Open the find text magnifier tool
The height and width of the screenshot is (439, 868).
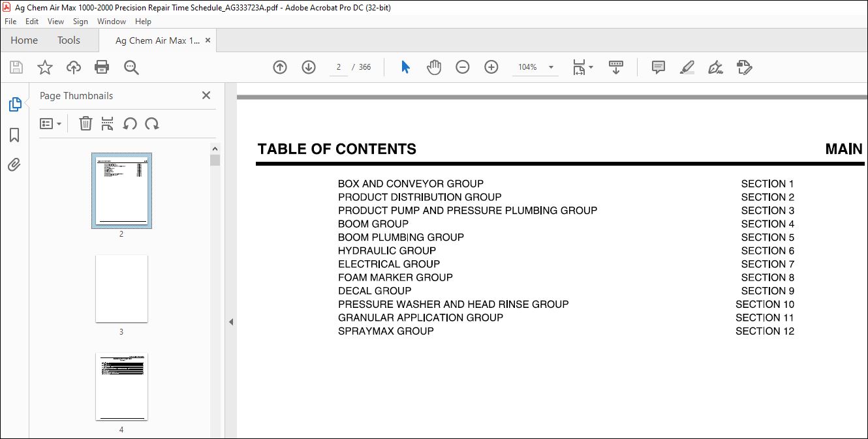(131, 67)
